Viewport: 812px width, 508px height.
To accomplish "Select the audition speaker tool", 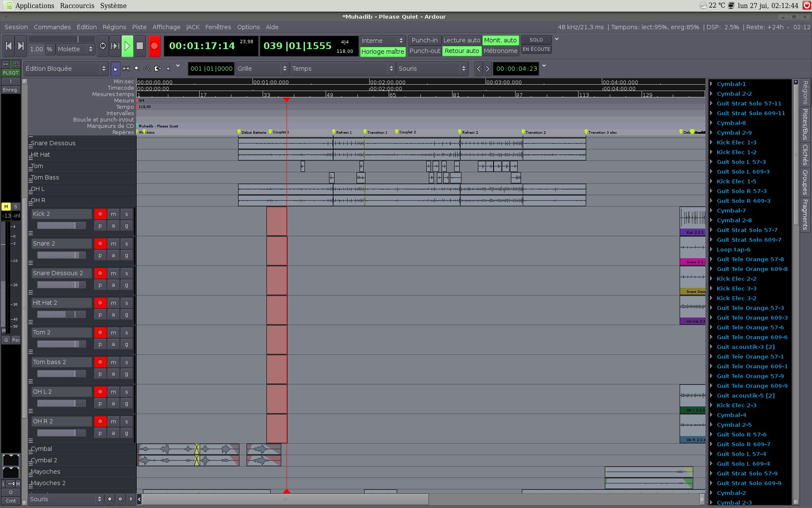I will click(x=168, y=69).
